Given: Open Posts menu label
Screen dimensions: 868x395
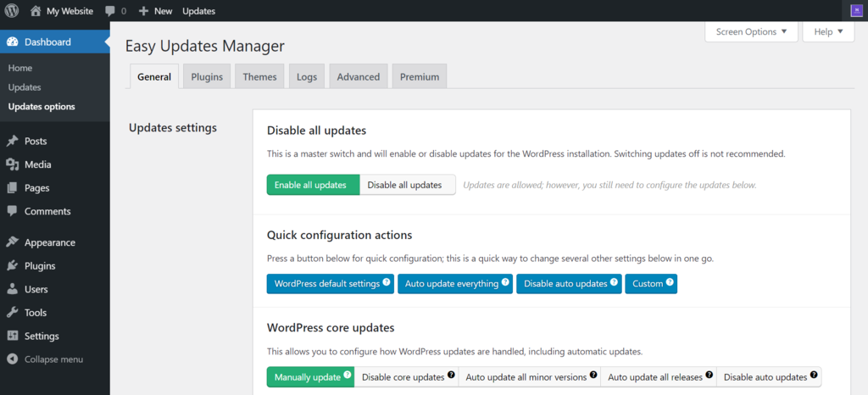Looking at the screenshot, I should (x=36, y=141).
